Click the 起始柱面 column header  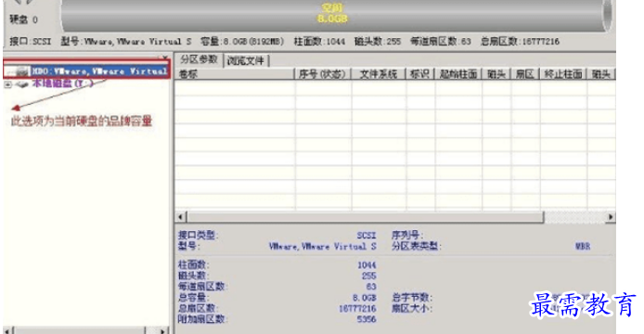pyautogui.click(x=458, y=74)
